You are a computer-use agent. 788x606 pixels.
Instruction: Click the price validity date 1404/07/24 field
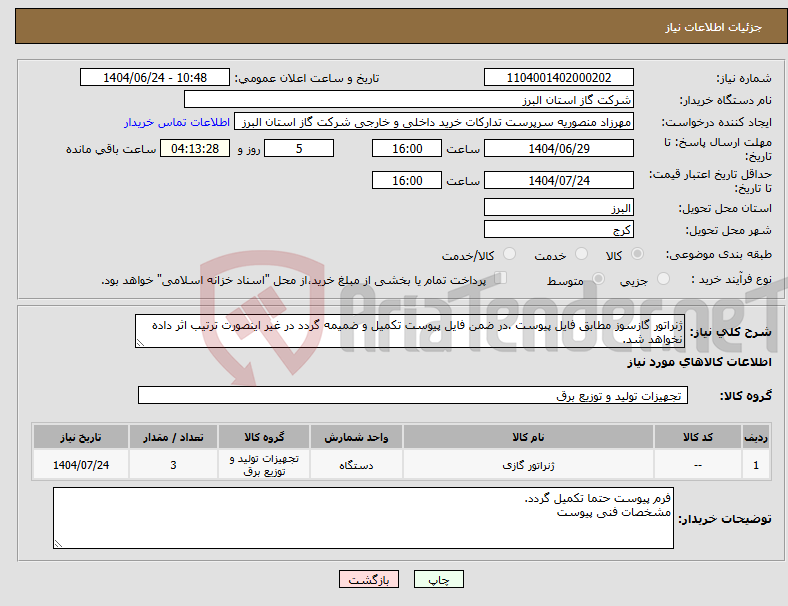coord(559,180)
